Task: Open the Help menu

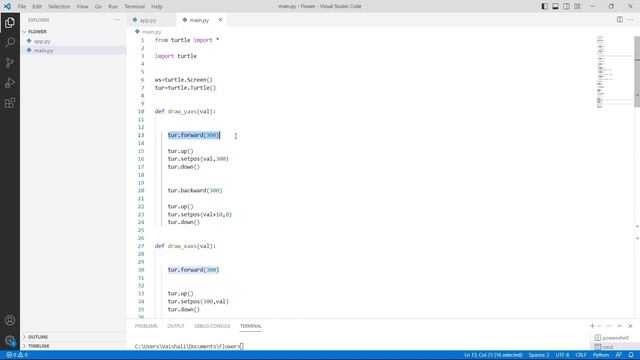Action: click(157, 7)
